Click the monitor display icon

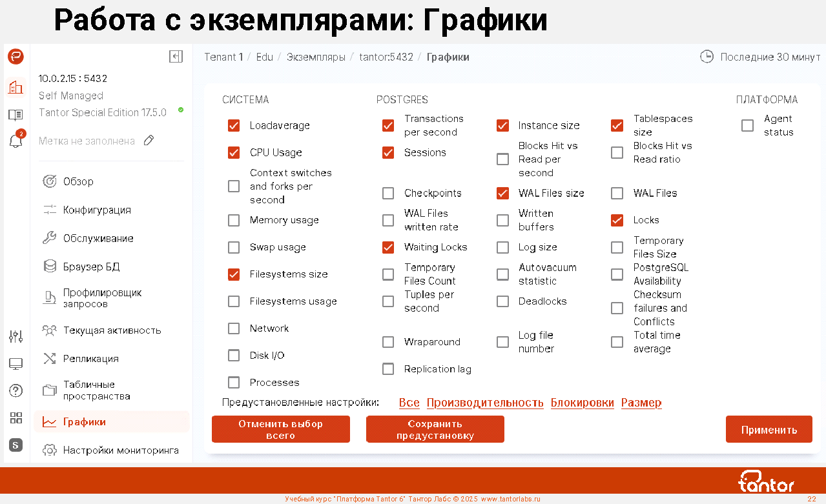[x=16, y=364]
